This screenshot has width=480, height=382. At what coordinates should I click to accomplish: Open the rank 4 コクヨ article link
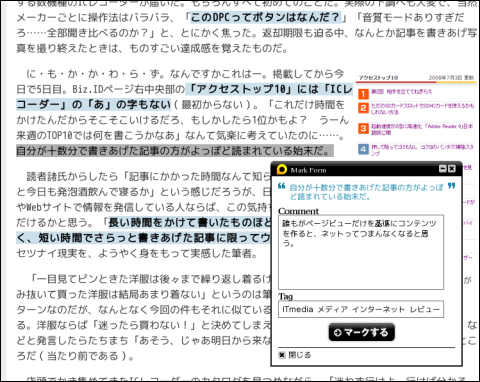(422, 150)
